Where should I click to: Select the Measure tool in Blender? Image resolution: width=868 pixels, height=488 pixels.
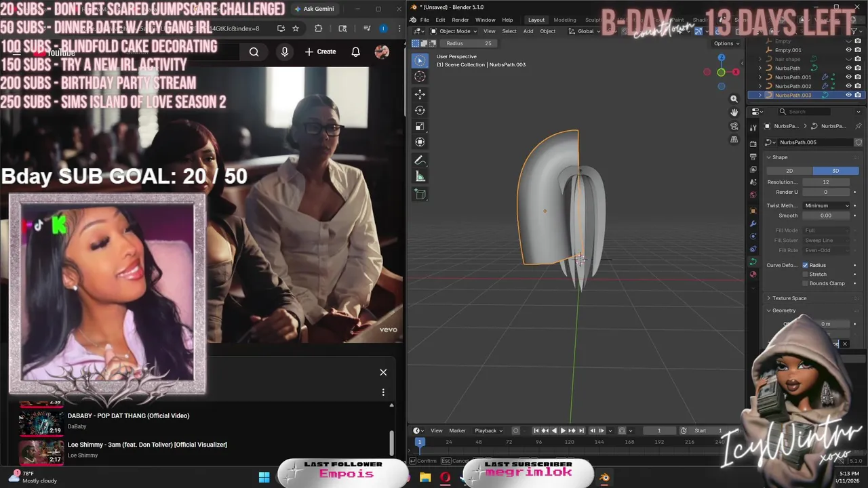420,177
